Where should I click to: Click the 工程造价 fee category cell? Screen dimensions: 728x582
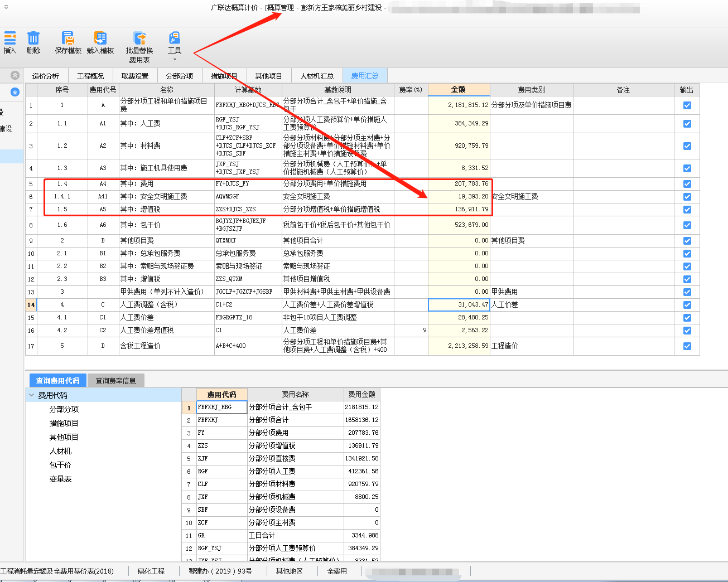click(x=531, y=346)
